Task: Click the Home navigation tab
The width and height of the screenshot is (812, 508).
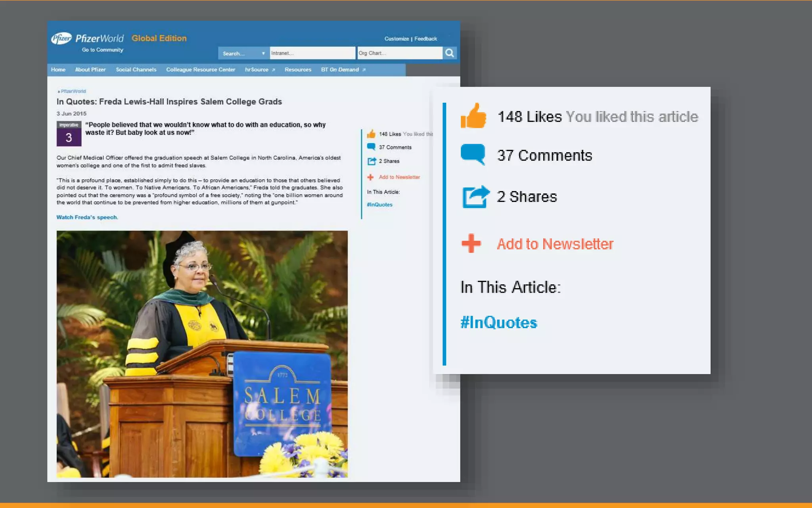Action: [59, 70]
